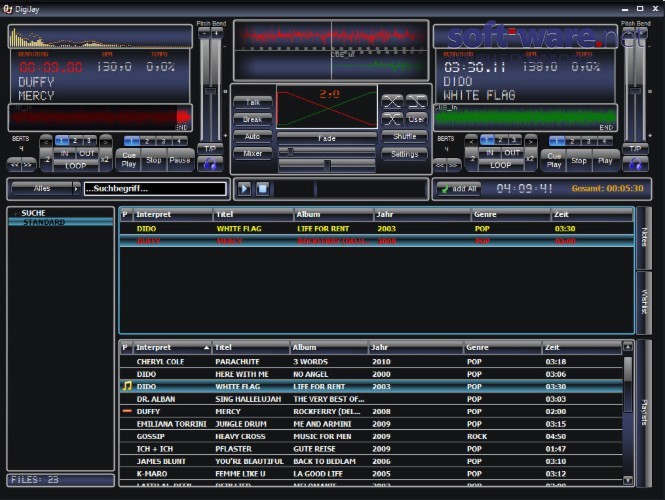The width and height of the screenshot is (665, 500).
Task: Sort the playlist by its Genre header
Action: (511, 215)
